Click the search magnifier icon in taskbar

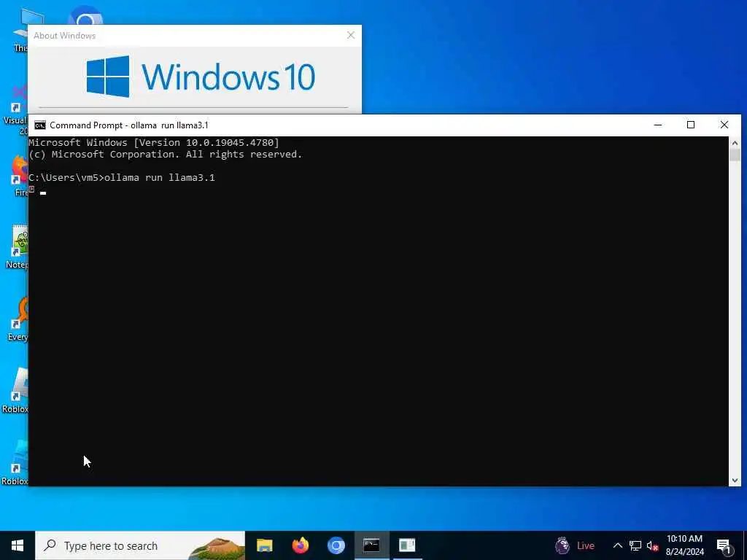(x=50, y=545)
